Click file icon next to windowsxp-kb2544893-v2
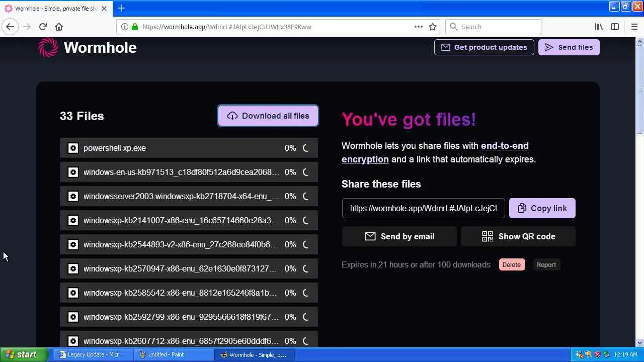 (73, 244)
